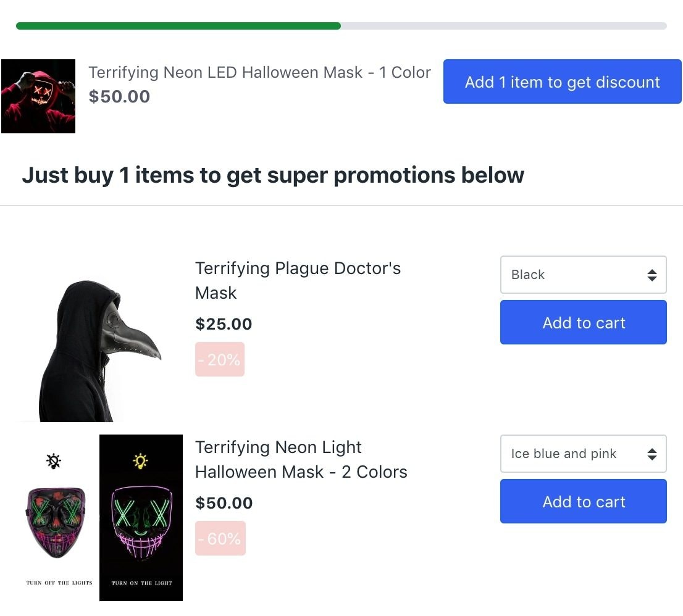Add the Terrifying Plague Doctor's Mask to cart
Viewport: 683px width, 616px height.
point(583,322)
